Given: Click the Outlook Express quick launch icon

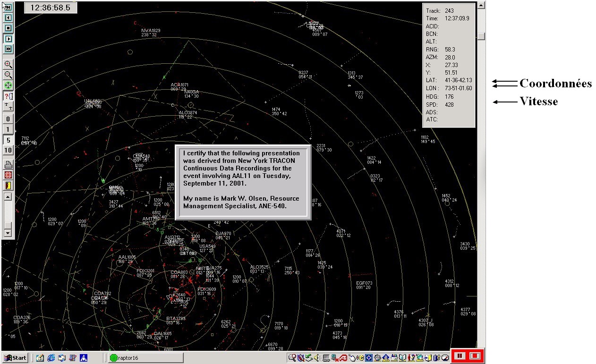Looking at the screenshot, I should point(62,358).
